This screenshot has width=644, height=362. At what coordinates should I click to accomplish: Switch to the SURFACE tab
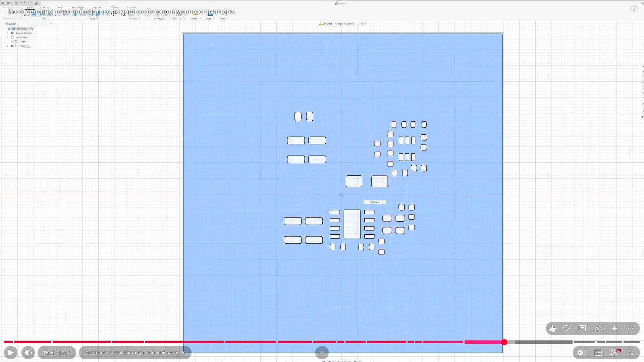45,8
